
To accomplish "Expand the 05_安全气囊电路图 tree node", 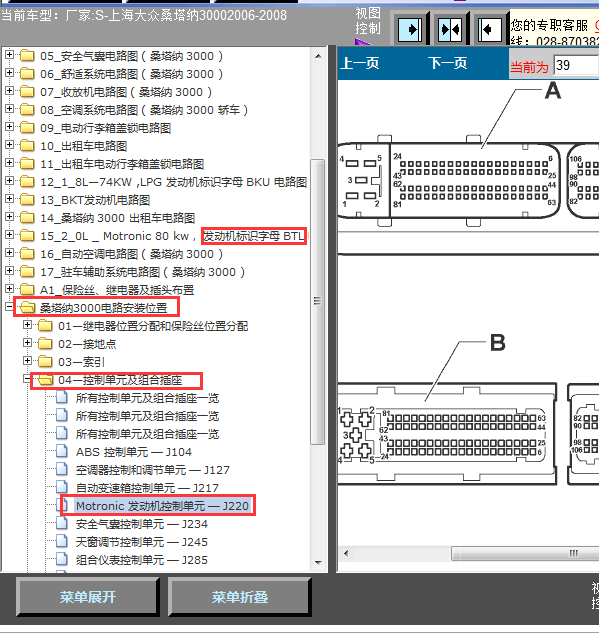I will tap(9, 55).
